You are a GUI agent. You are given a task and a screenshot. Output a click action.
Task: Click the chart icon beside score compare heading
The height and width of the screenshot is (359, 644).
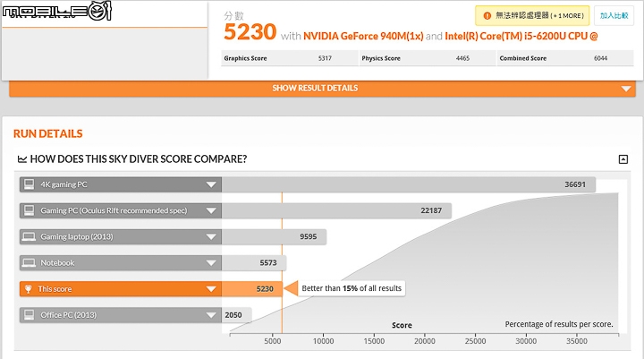22,159
